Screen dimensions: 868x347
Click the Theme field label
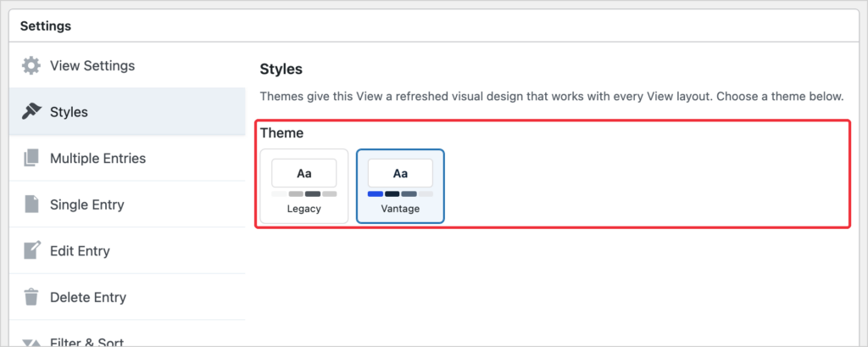click(281, 133)
